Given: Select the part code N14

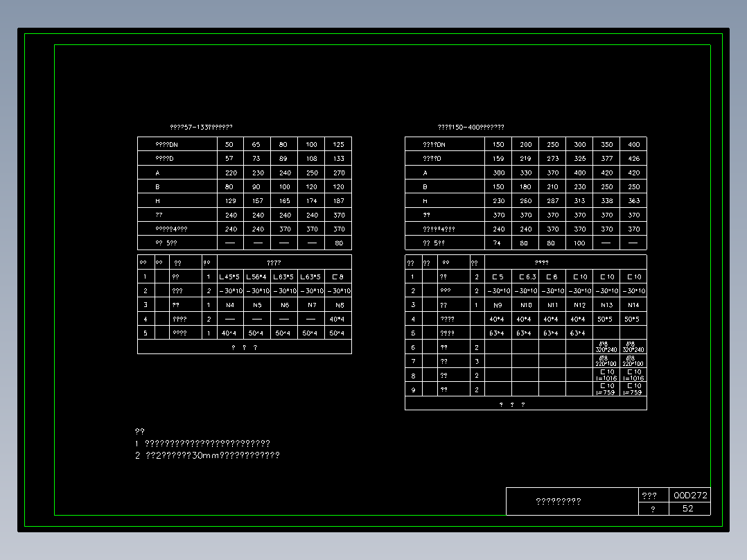Looking at the screenshot, I should [x=633, y=305].
